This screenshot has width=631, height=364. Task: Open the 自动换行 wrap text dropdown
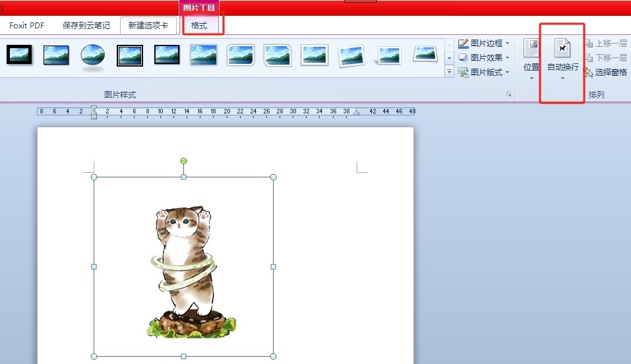click(x=562, y=59)
